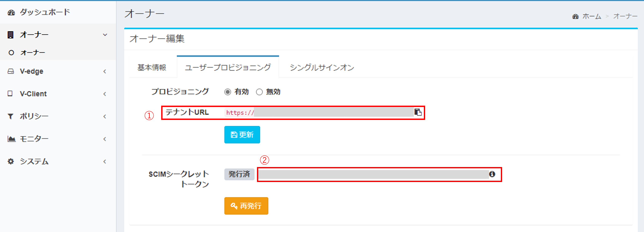Select the 有効 provisioning radio button
Screen dimensions: 644x232
(228, 92)
